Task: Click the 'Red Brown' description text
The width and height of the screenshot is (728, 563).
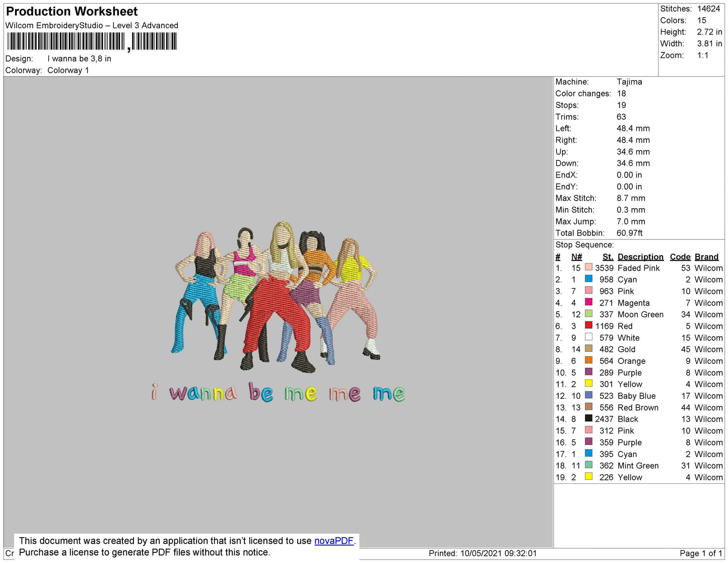Action: click(638, 407)
